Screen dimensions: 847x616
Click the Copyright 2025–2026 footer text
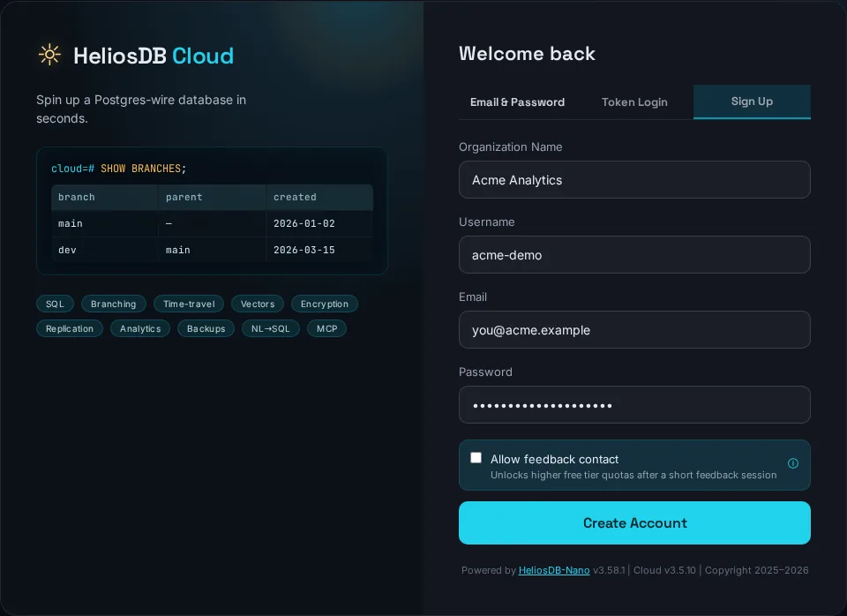pos(756,570)
